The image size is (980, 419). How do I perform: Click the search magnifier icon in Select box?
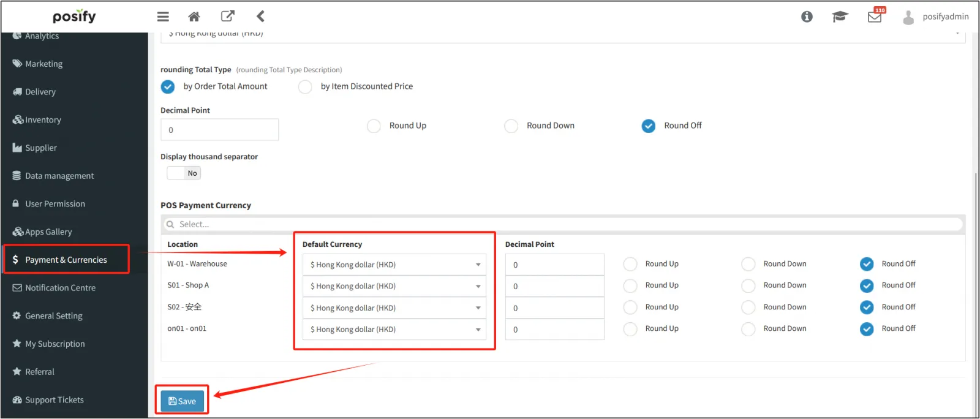coord(170,224)
